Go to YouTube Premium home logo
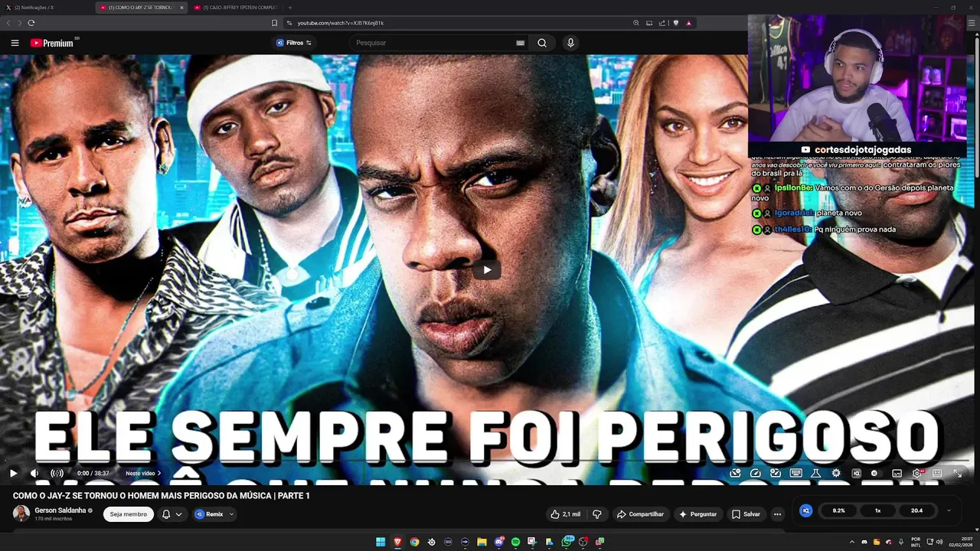The width and height of the screenshot is (980, 551). pyautogui.click(x=51, y=43)
